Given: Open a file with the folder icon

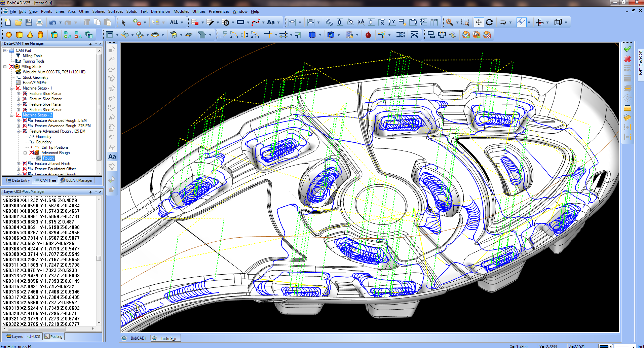Looking at the screenshot, I should tap(18, 23).
